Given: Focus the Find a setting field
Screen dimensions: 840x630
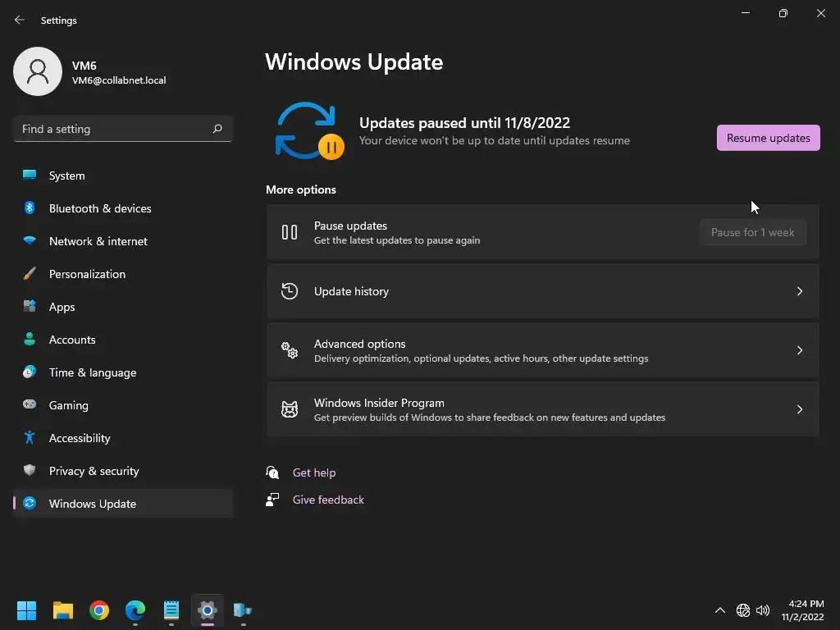Looking at the screenshot, I should point(123,129).
